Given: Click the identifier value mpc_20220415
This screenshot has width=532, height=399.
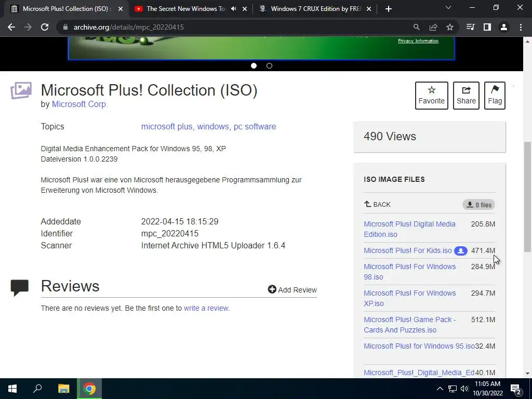Looking at the screenshot, I should click(x=170, y=233).
